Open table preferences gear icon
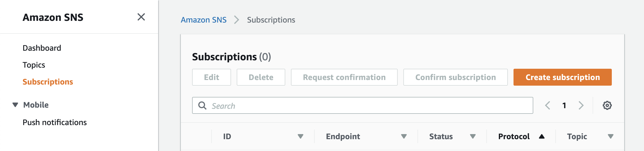The height and width of the screenshot is (151, 644). 607,105
